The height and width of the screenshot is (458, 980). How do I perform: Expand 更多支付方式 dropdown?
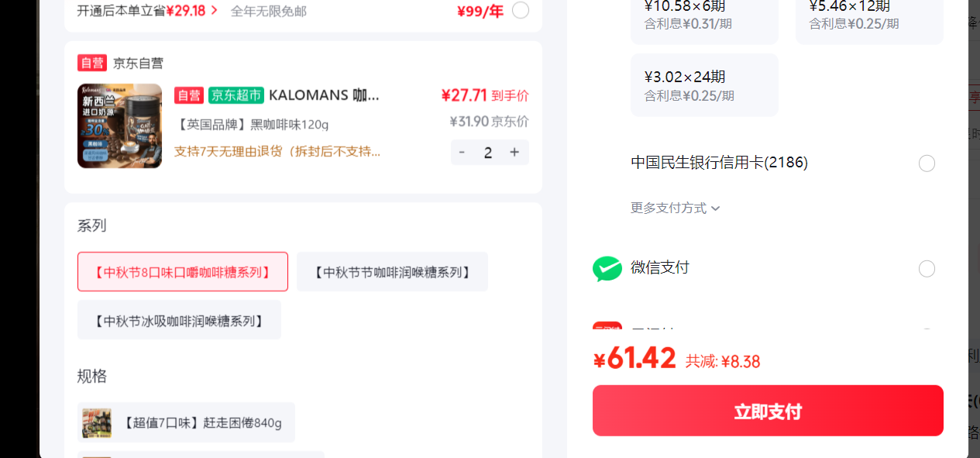coord(676,208)
